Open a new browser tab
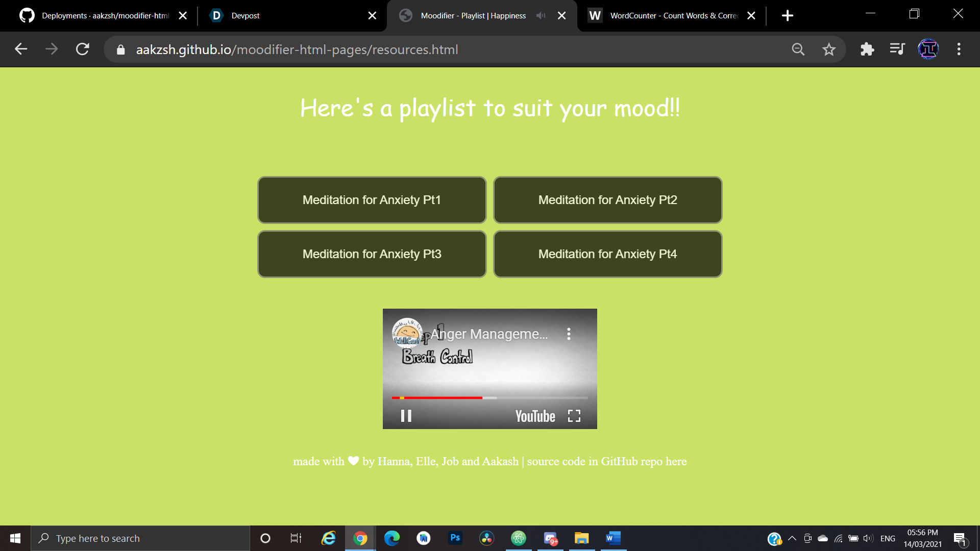Image resolution: width=980 pixels, height=551 pixels. point(787,16)
